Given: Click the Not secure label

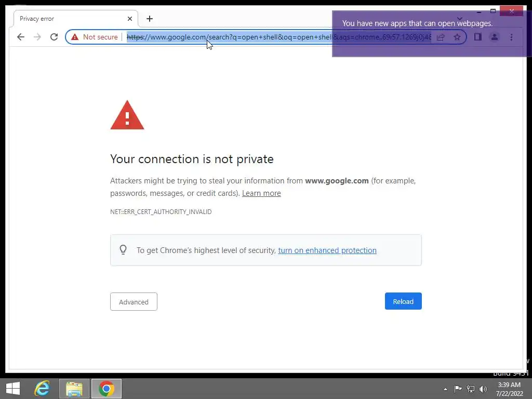Looking at the screenshot, I should click(x=100, y=37).
